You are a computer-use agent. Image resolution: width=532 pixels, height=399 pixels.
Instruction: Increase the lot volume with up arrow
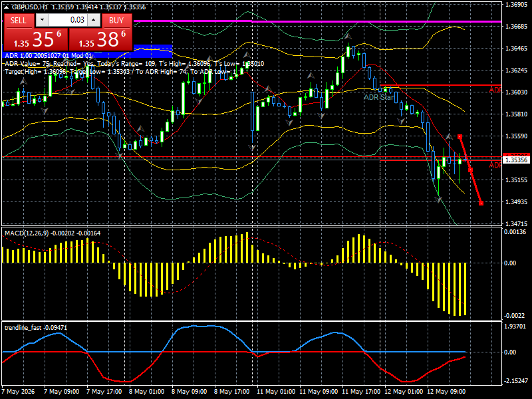[94, 20]
